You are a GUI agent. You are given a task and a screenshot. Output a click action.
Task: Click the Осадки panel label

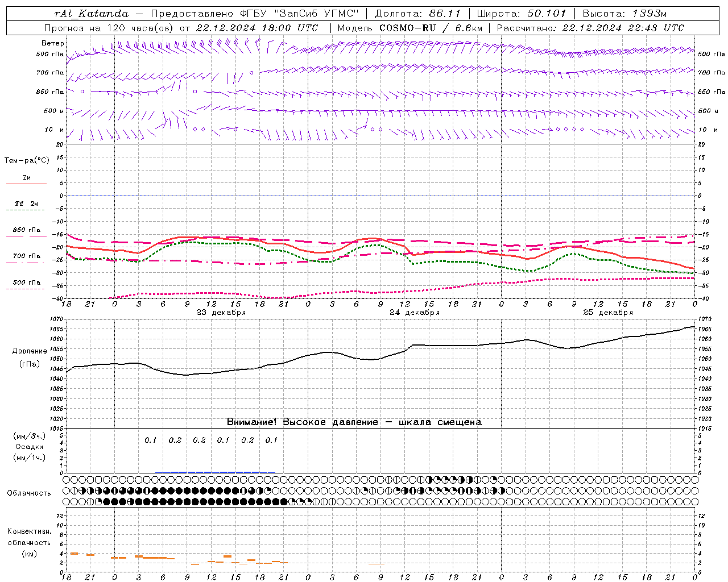click(30, 447)
